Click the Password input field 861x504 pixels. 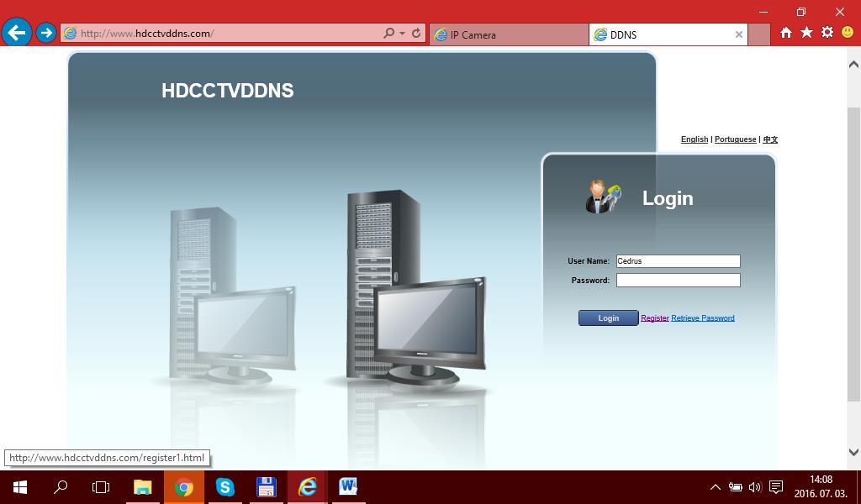pyautogui.click(x=679, y=281)
